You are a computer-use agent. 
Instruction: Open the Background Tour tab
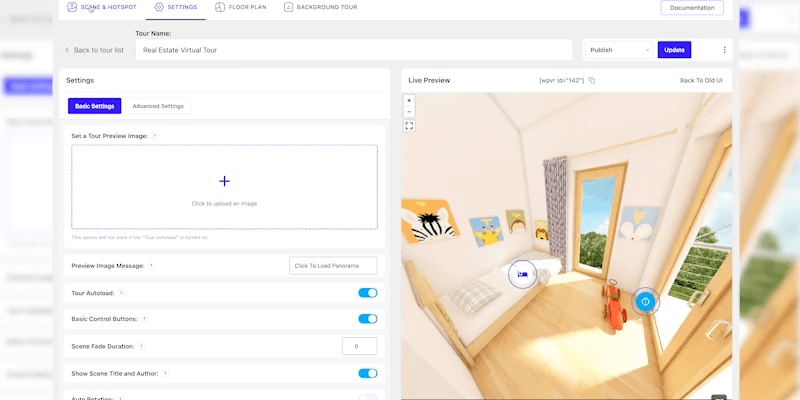pos(320,7)
